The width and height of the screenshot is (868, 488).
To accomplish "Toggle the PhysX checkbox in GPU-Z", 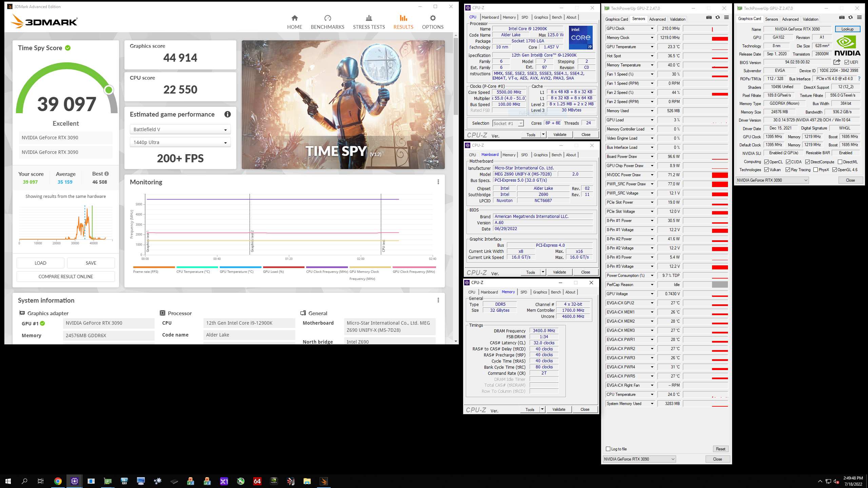I will click(815, 170).
